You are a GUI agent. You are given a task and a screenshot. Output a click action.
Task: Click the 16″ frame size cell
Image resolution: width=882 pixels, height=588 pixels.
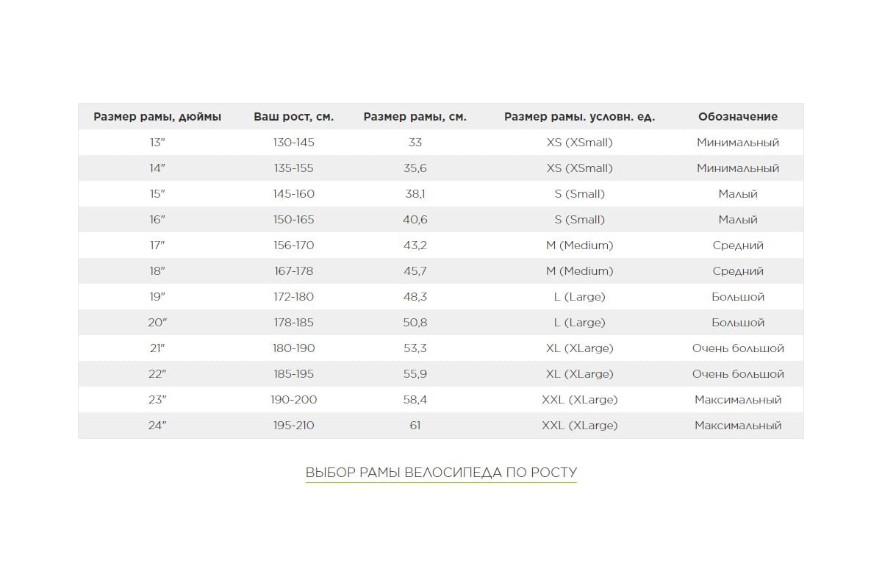pyautogui.click(x=157, y=220)
